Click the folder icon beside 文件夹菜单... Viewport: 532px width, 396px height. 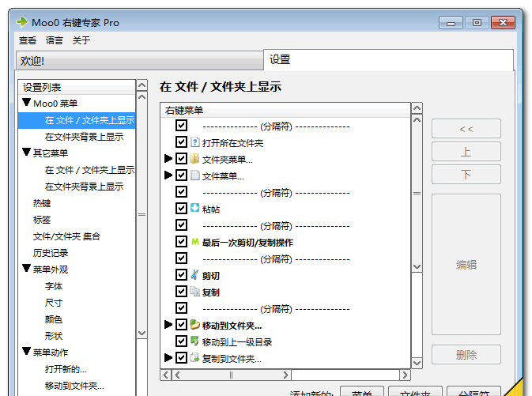pyautogui.click(x=194, y=158)
